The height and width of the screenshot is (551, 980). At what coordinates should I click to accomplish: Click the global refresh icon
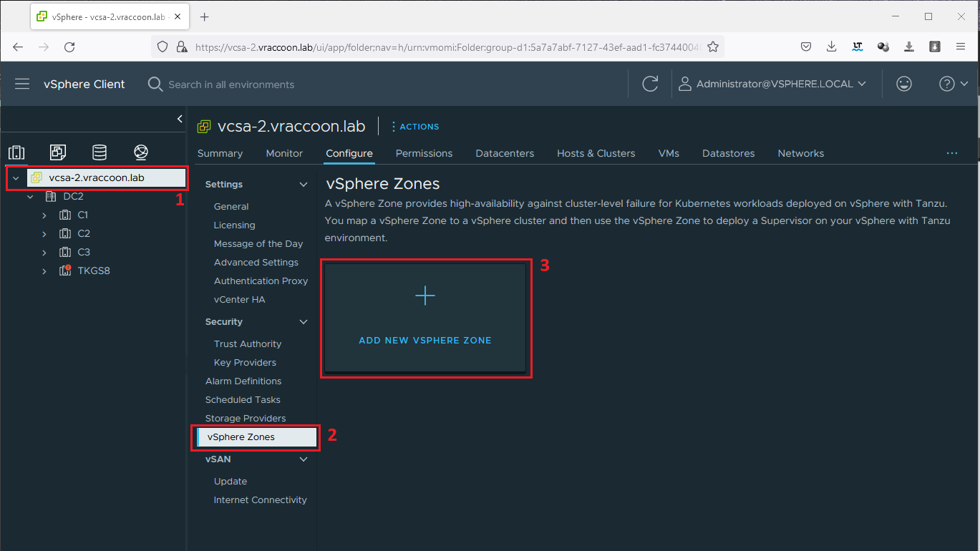[x=650, y=84]
